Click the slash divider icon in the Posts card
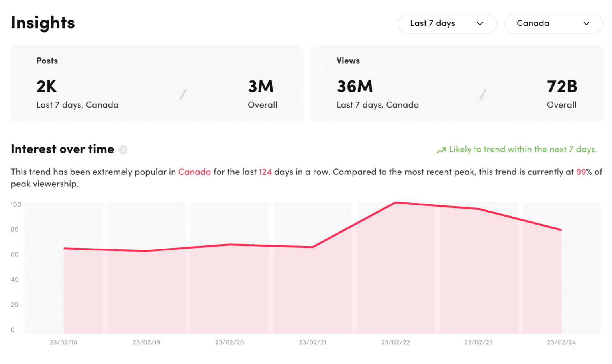Screen dimensions: 612x364 (183, 94)
